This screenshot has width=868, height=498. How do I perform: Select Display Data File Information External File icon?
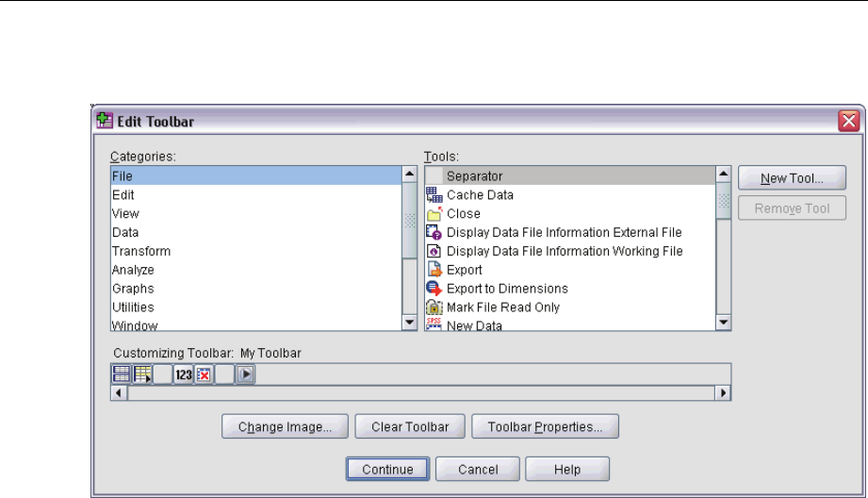pyautogui.click(x=434, y=233)
